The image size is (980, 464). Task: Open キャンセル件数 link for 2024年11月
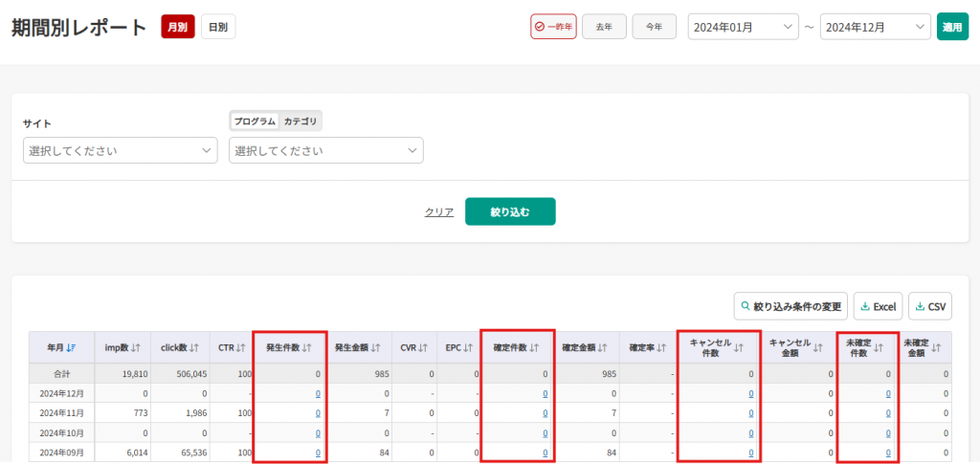750,412
